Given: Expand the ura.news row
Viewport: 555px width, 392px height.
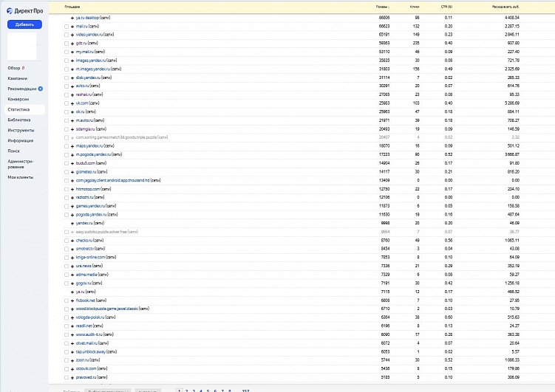Looking at the screenshot, I should tap(72, 266).
